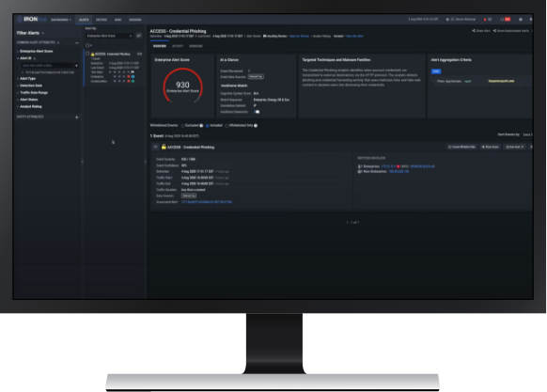Click the flag icon in This Alert row
The height and width of the screenshot is (392, 547).
point(133,71)
